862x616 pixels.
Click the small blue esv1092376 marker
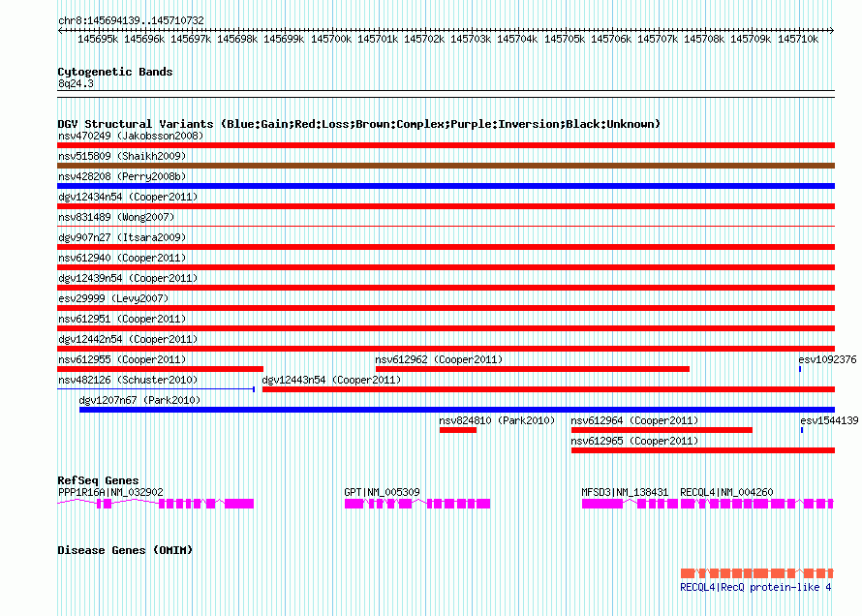[x=800, y=369]
